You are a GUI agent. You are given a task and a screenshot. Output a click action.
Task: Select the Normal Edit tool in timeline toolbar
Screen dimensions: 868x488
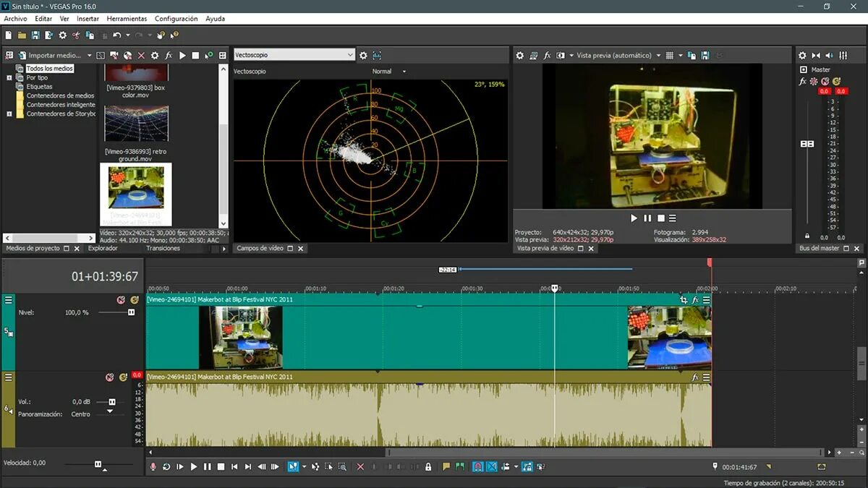[x=293, y=467]
